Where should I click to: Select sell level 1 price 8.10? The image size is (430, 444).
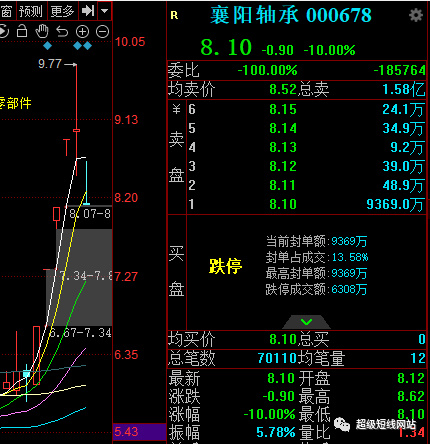(283, 204)
